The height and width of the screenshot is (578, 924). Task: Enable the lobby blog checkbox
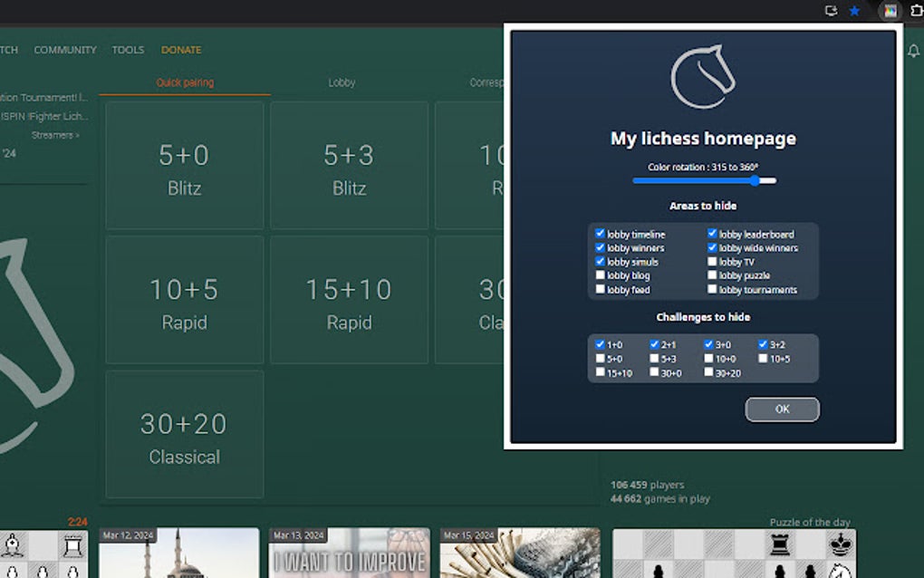600,275
